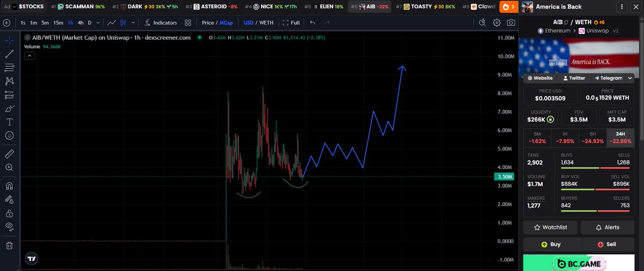Open the token Twitter link
The image size is (644, 271).
pyautogui.click(x=573, y=78)
